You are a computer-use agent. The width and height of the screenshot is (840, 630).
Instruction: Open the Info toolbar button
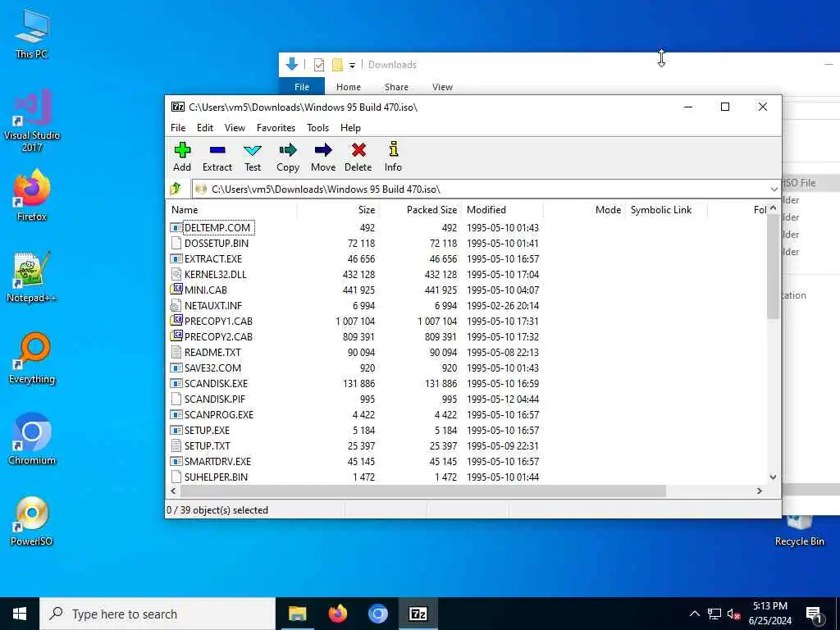[393, 157]
